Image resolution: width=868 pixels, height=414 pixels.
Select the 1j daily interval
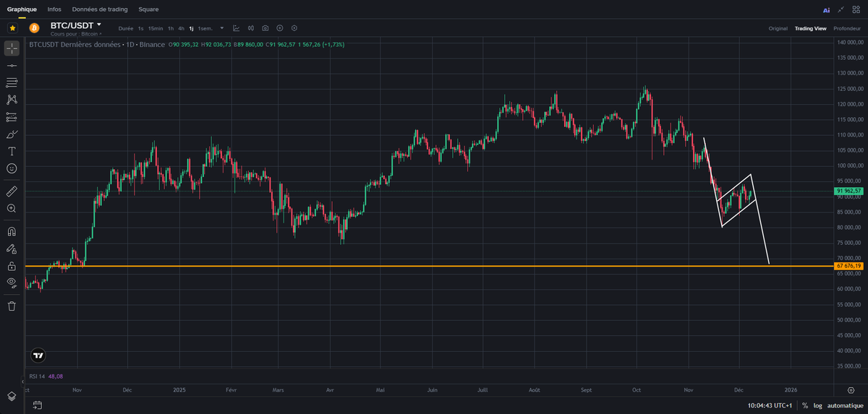point(192,28)
